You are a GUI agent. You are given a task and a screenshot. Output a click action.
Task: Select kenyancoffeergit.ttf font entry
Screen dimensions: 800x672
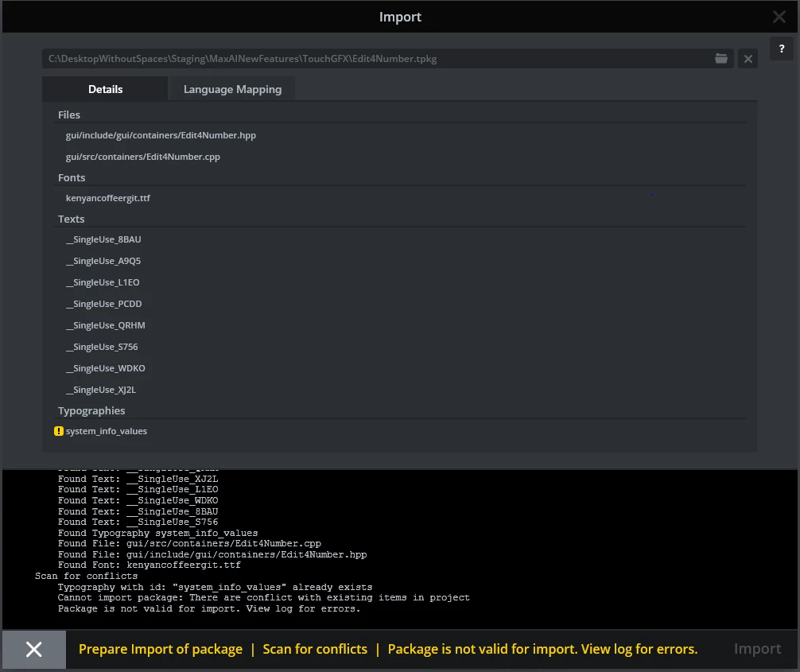[107, 198]
